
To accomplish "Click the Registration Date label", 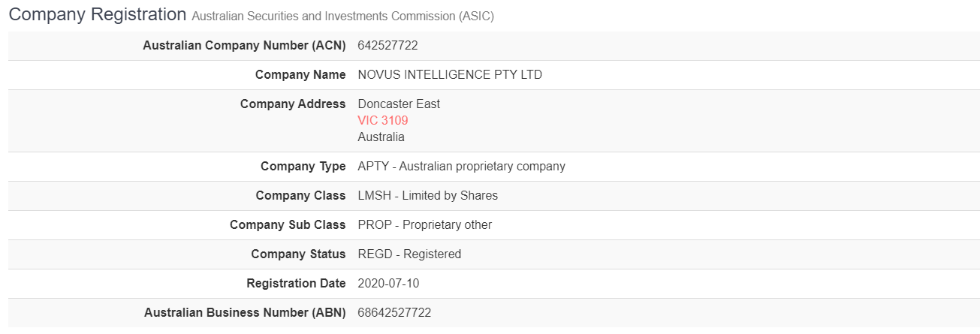I will coord(296,283).
